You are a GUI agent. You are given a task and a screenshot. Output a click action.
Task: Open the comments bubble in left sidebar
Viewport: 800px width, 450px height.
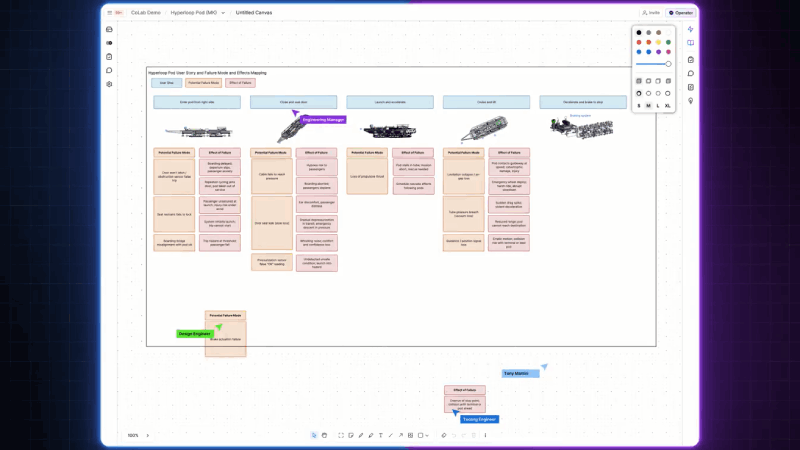[109, 70]
